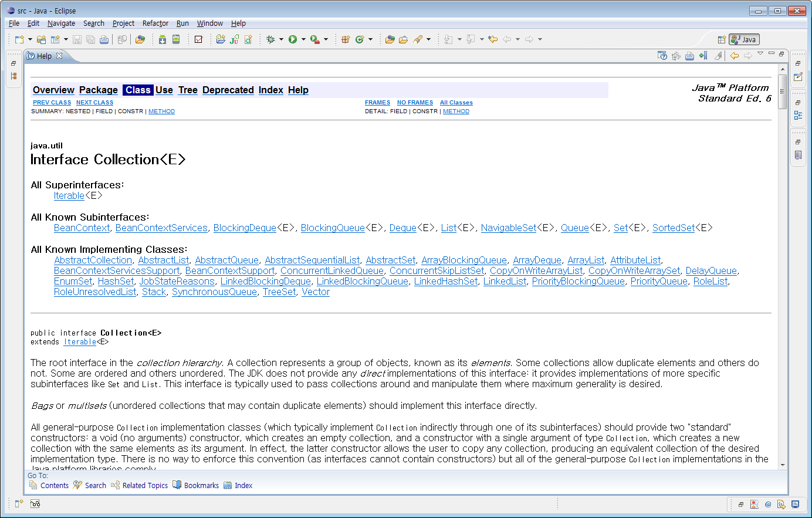Click the Outline fast view icon on right trim
The width and height of the screenshot is (812, 518).
(798, 116)
